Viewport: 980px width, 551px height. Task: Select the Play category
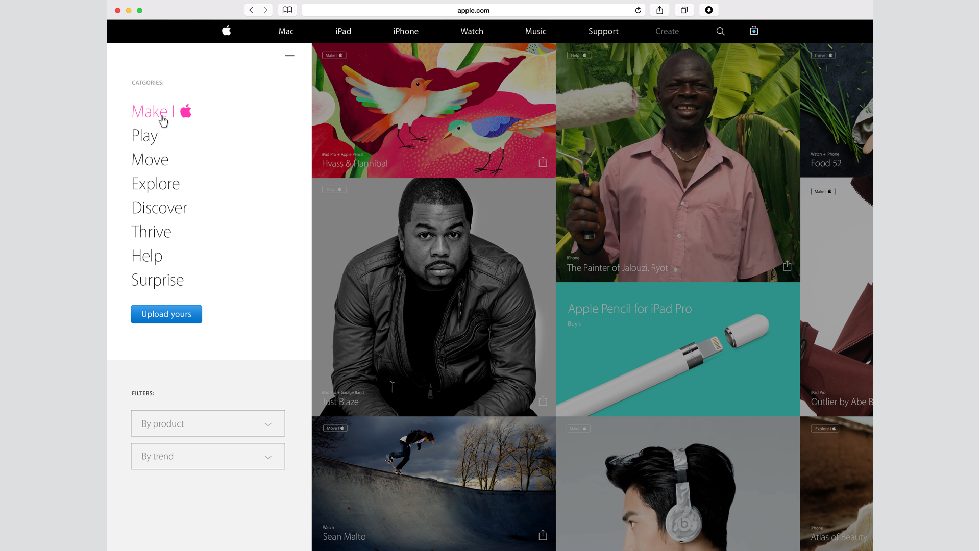tap(144, 136)
